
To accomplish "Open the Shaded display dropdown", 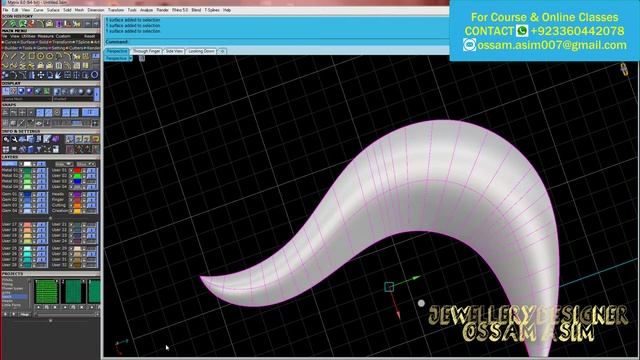I will pos(73,99).
